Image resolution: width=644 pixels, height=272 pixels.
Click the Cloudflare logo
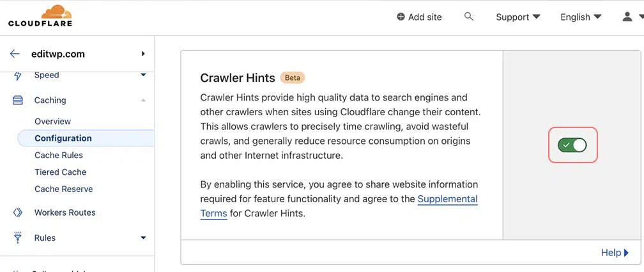point(40,17)
